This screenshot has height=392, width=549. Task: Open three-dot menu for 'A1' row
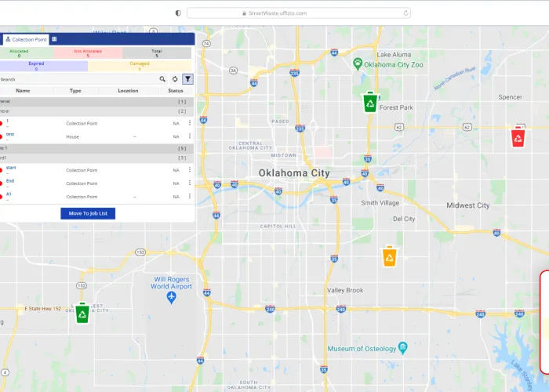point(189,196)
